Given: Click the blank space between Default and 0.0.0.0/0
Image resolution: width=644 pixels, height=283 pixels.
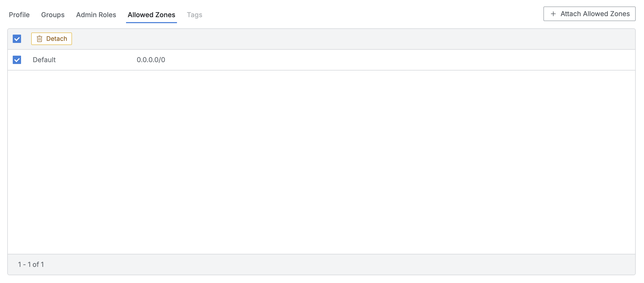Looking at the screenshot, I should pyautogui.click(x=96, y=60).
